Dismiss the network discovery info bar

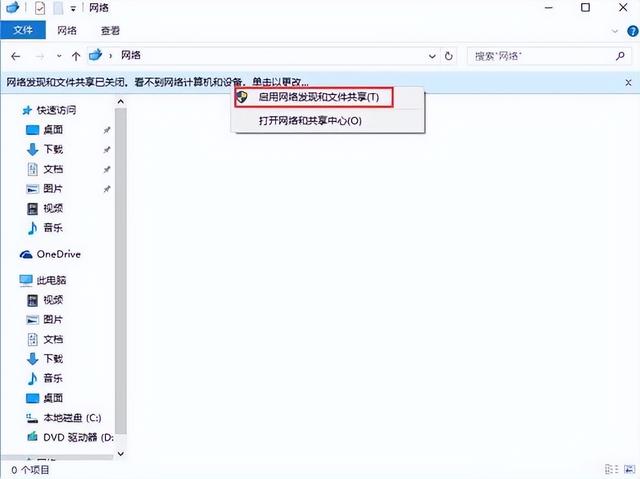(628, 82)
